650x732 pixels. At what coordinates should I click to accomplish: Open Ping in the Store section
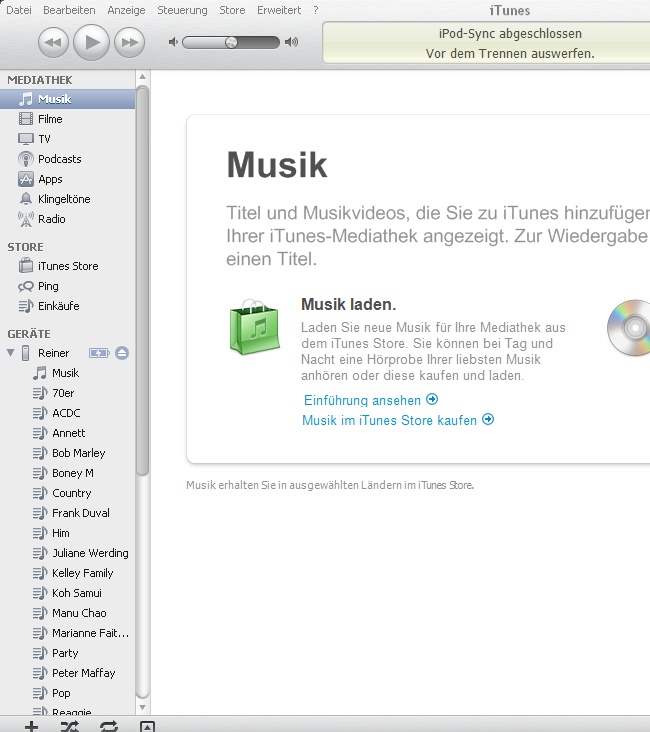pos(68,286)
